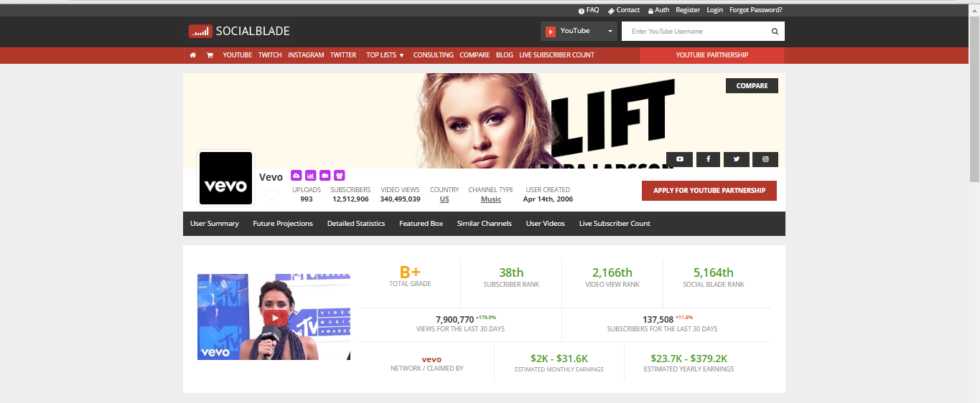Click the YouTube Partnership banner button
Viewport: 980px width, 403px height.
(x=712, y=55)
